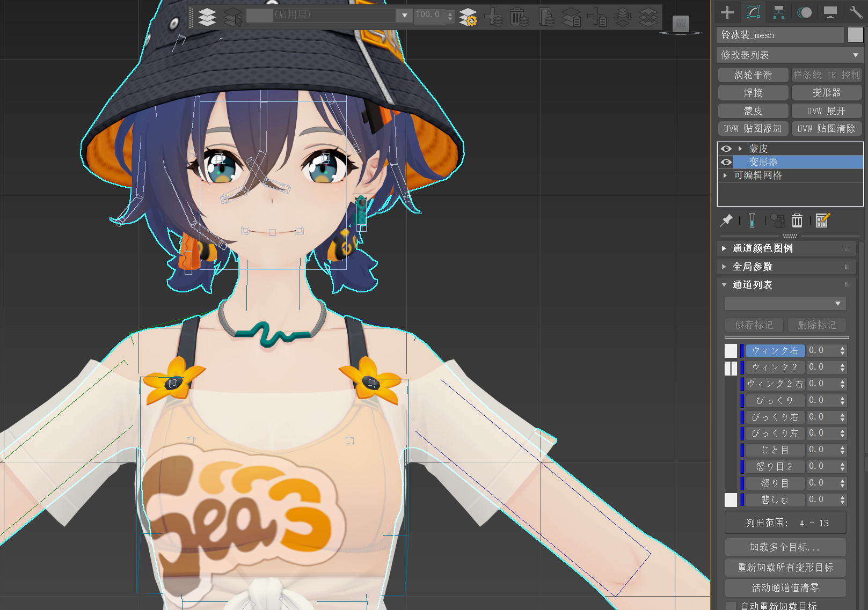The width and height of the screenshot is (868, 610).
Task: Click the Display panel monitor icon
Action: [830, 12]
